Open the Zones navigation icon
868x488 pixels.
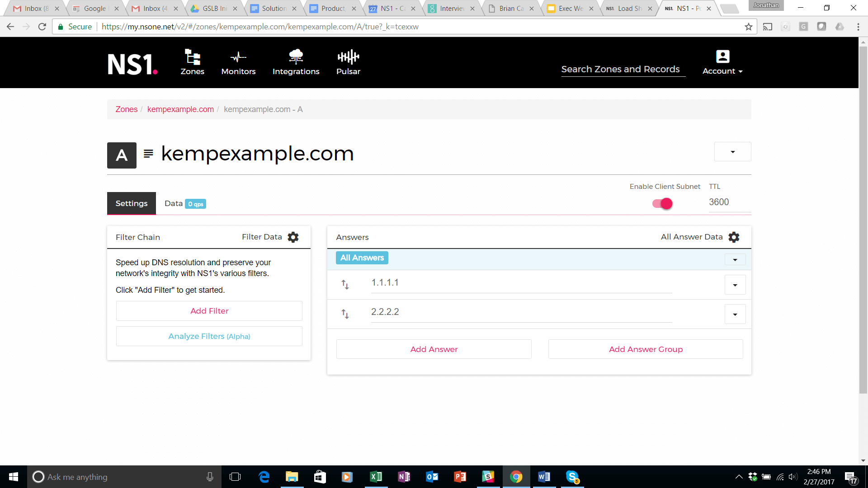point(192,57)
